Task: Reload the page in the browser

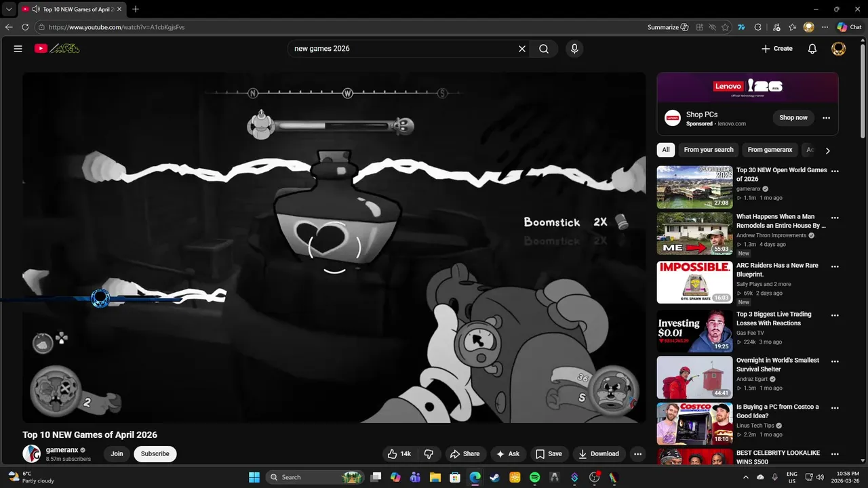Action: click(25, 27)
